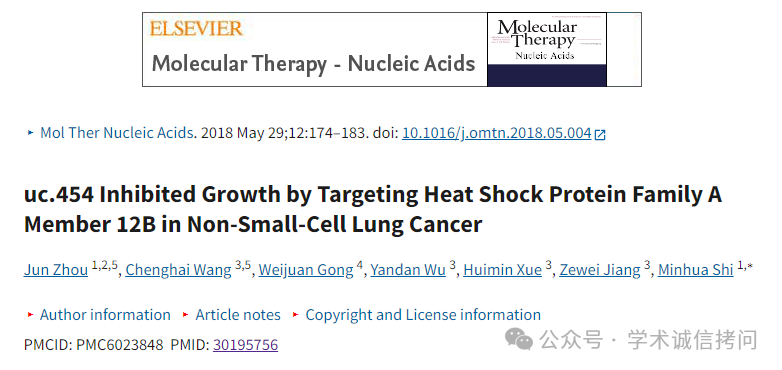
Task: Open author Minhua Shi's link
Action: (696, 270)
